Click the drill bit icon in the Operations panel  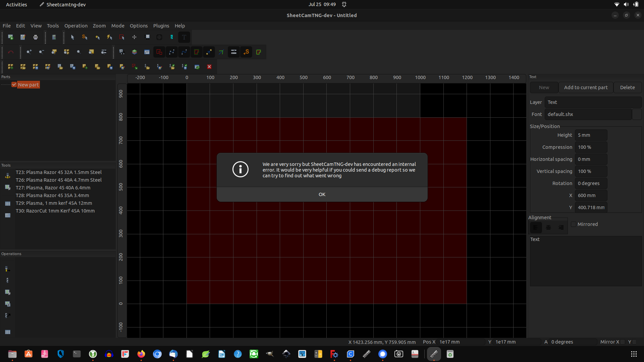pyautogui.click(x=8, y=281)
